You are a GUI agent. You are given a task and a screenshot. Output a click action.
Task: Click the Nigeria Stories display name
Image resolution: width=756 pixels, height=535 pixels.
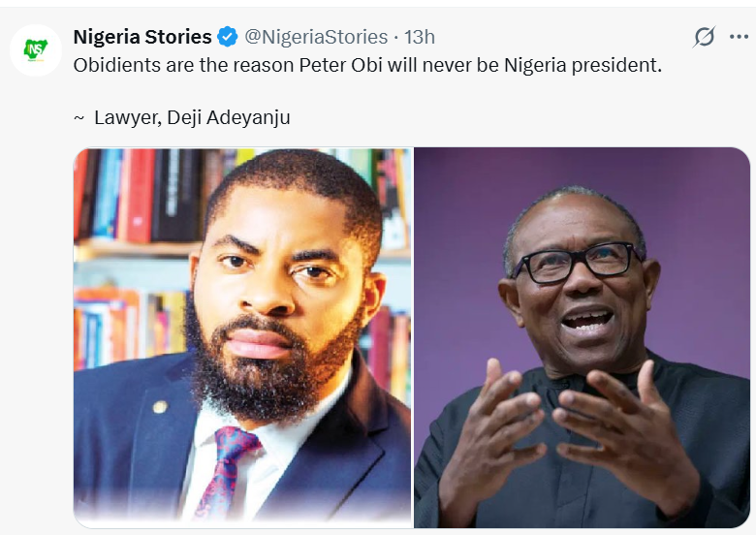pyautogui.click(x=142, y=37)
